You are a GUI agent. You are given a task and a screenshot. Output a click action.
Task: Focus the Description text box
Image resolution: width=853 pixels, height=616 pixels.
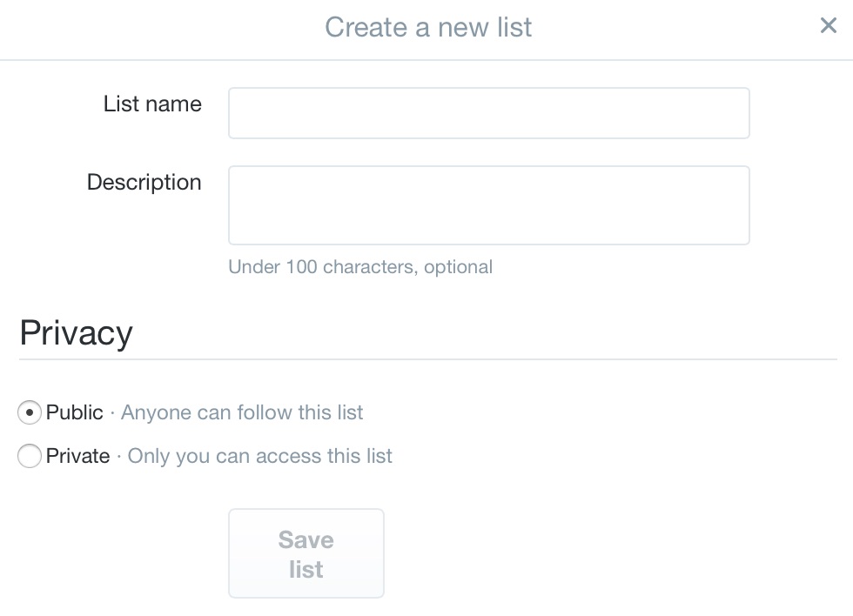coord(488,205)
